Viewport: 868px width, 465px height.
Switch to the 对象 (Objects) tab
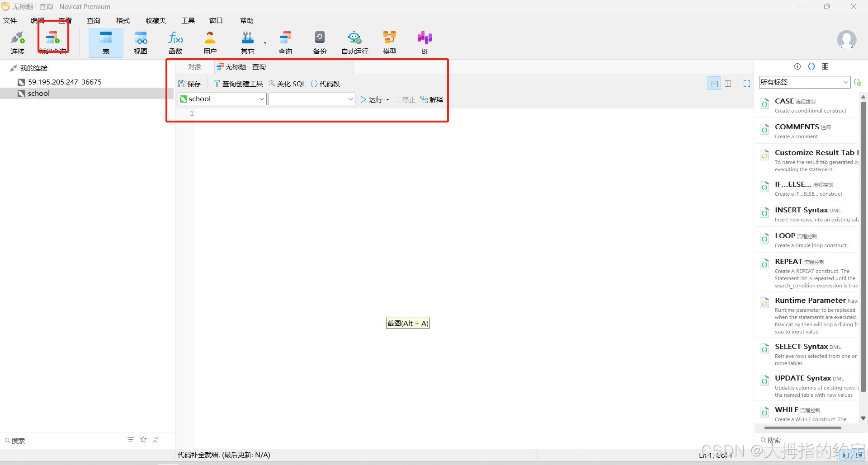195,67
